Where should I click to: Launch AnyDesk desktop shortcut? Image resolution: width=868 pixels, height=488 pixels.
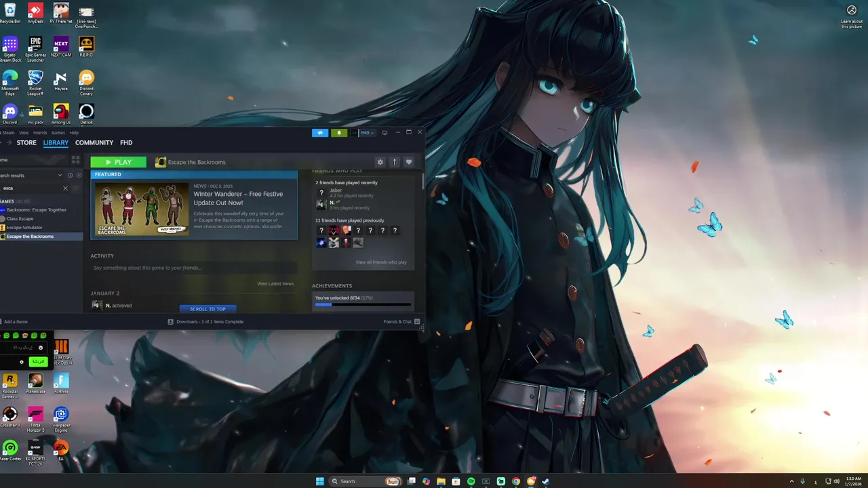35,14
